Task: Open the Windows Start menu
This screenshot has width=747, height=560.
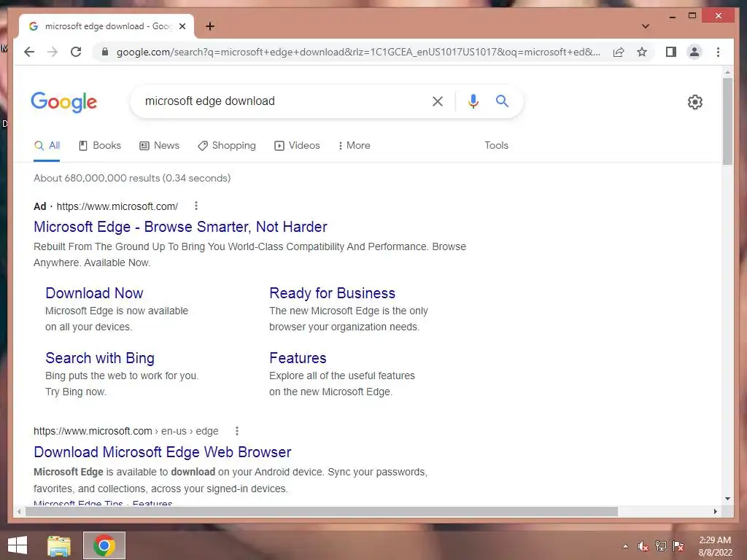Action: pos(18,545)
